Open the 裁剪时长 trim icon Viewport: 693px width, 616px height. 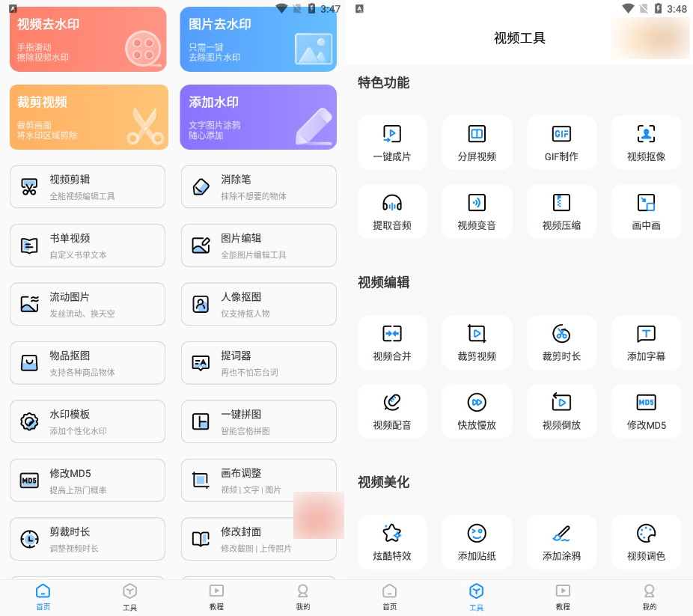tap(561, 334)
